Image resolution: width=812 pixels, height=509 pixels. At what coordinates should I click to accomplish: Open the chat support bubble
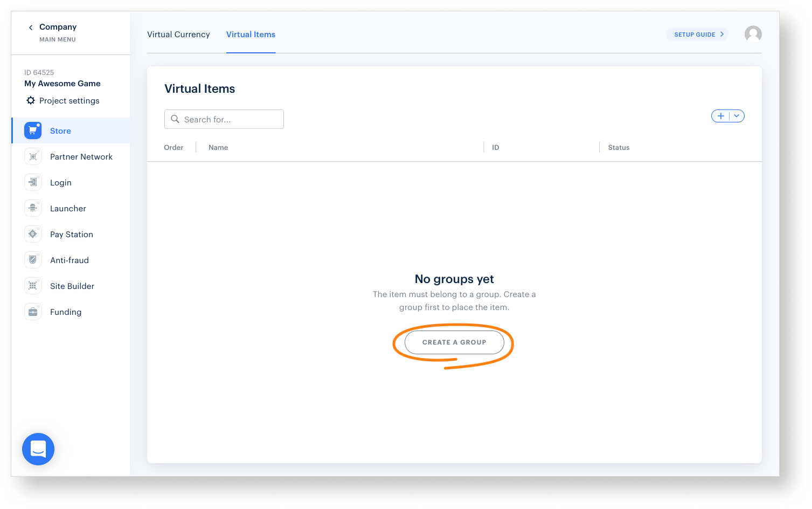(x=38, y=449)
